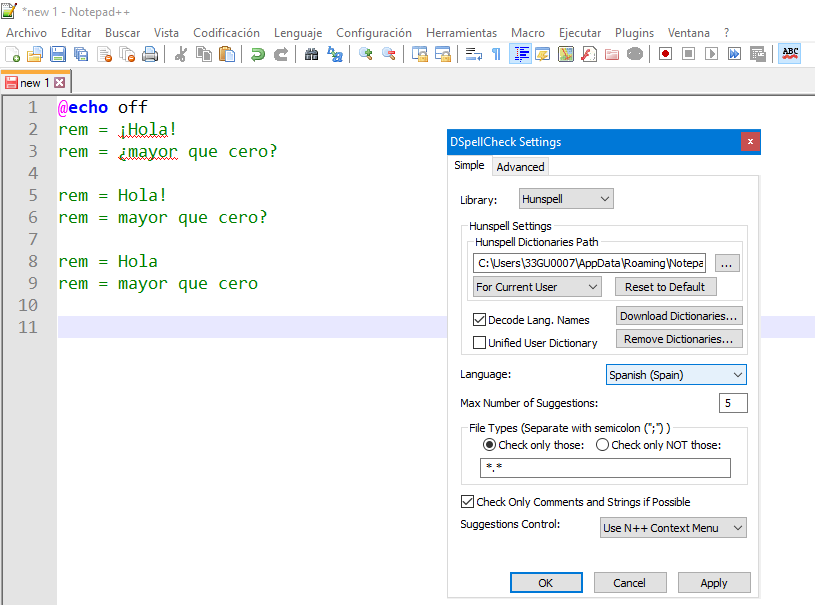Save all files toolbar icon
The image size is (815, 605).
[81, 54]
